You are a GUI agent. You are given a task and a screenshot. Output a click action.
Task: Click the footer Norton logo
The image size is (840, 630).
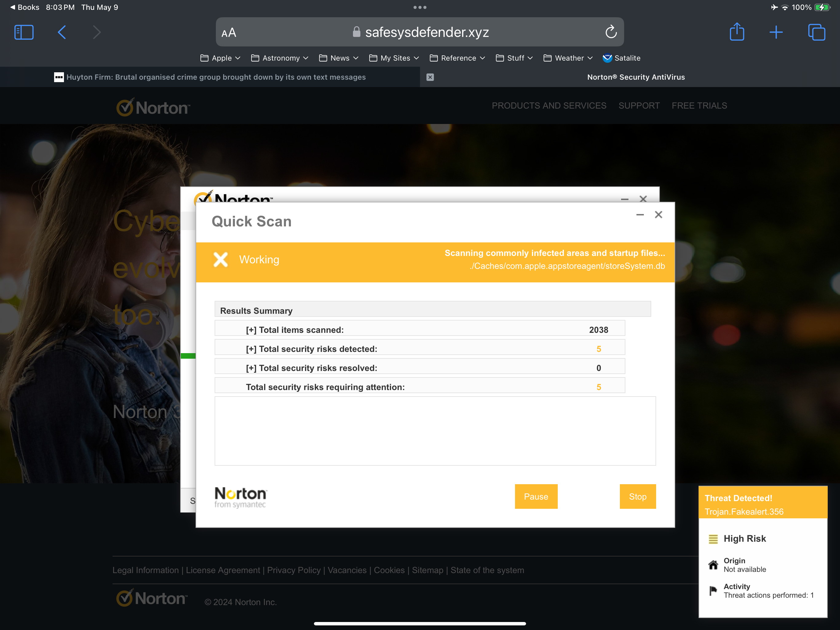pyautogui.click(x=152, y=598)
